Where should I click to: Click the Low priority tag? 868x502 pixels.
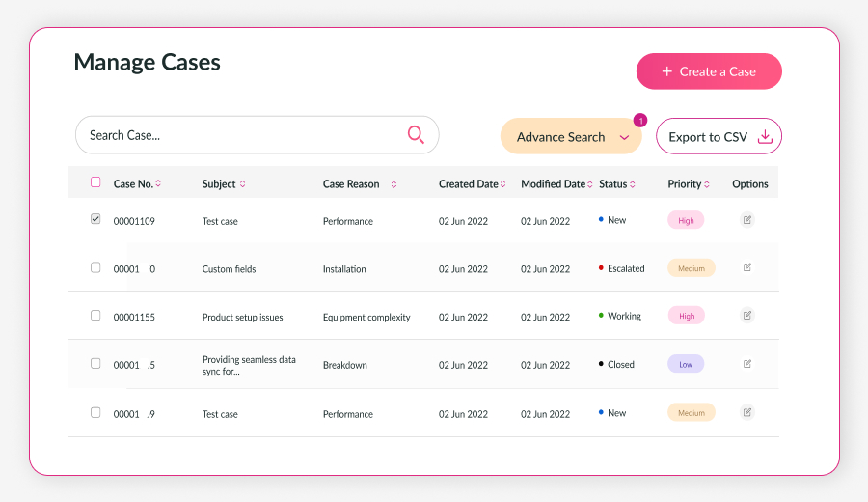pyautogui.click(x=686, y=364)
